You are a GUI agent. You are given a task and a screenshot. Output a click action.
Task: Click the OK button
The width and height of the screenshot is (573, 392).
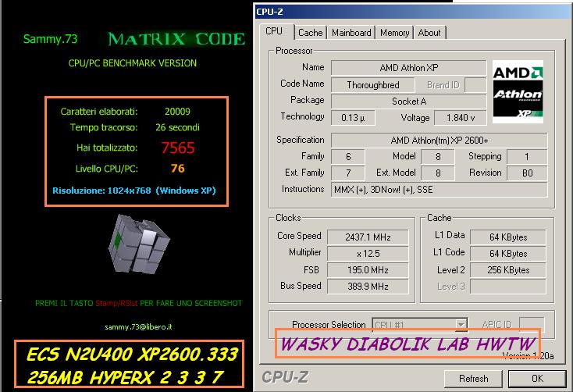click(x=537, y=379)
